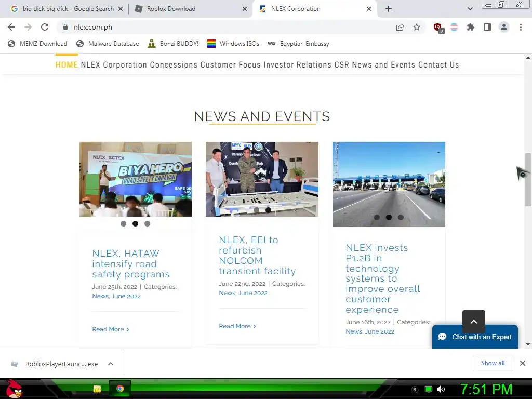Expand RobloxPlayerLauncher download options
The height and width of the screenshot is (399, 532).
(111, 364)
